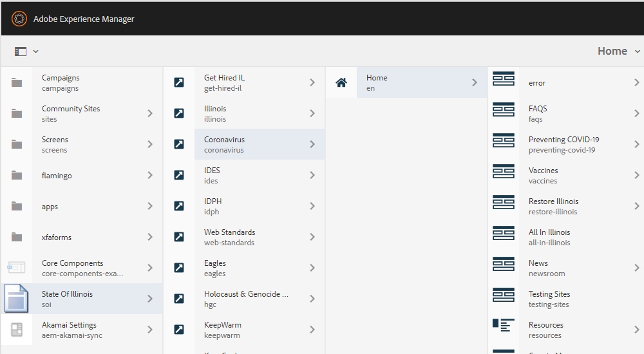Click the Akamai Settings icon
644x354 pixels.
click(17, 330)
